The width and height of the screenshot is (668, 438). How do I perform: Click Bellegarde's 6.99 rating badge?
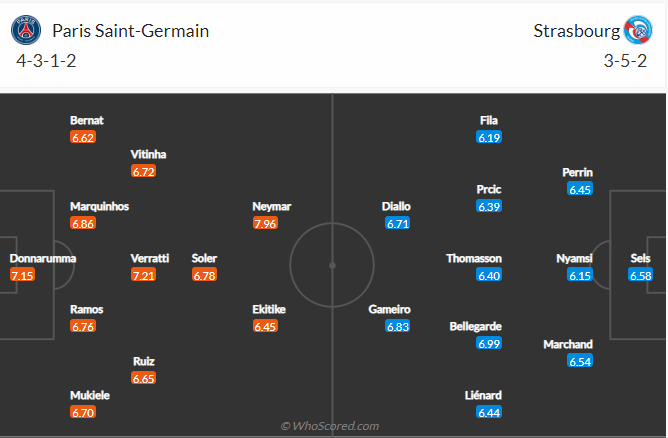tap(489, 343)
